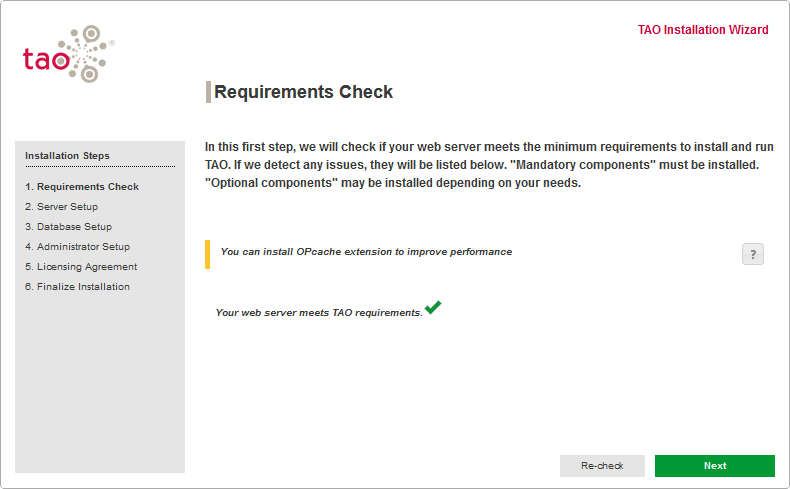Click the Installation Steps sidebar header
Image resolution: width=790 pixels, height=489 pixels.
pos(67,156)
